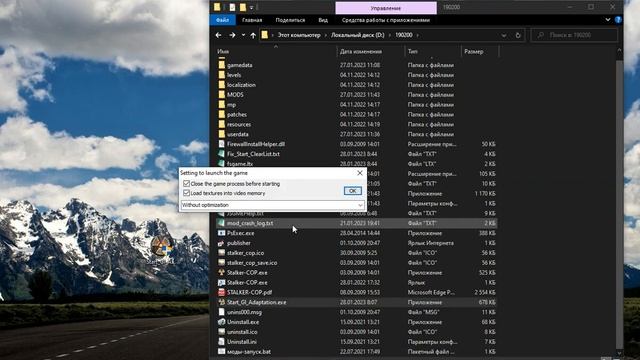
Task: Select the levels folder icon
Action: (221, 75)
